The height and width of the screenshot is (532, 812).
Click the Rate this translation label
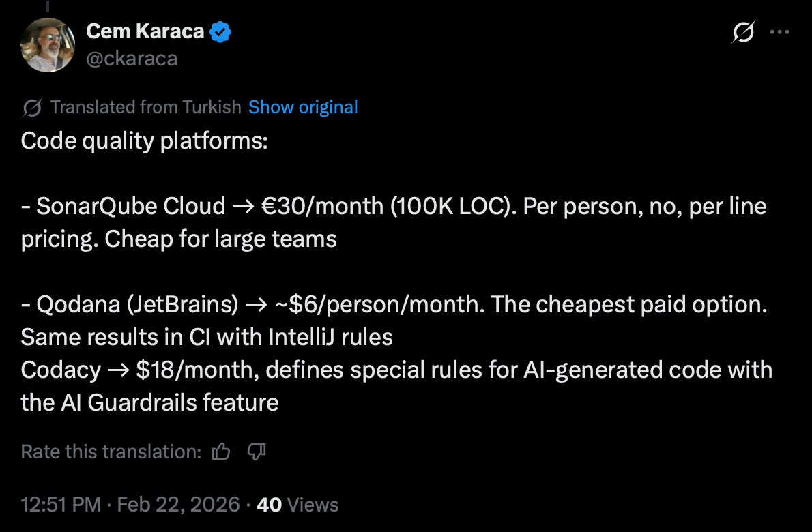(111, 452)
